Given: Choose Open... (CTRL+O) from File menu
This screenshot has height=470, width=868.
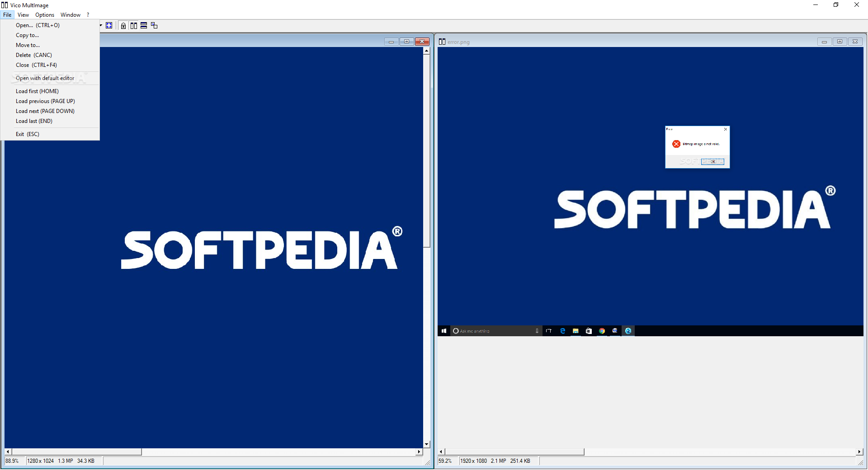Looking at the screenshot, I should pyautogui.click(x=50, y=25).
